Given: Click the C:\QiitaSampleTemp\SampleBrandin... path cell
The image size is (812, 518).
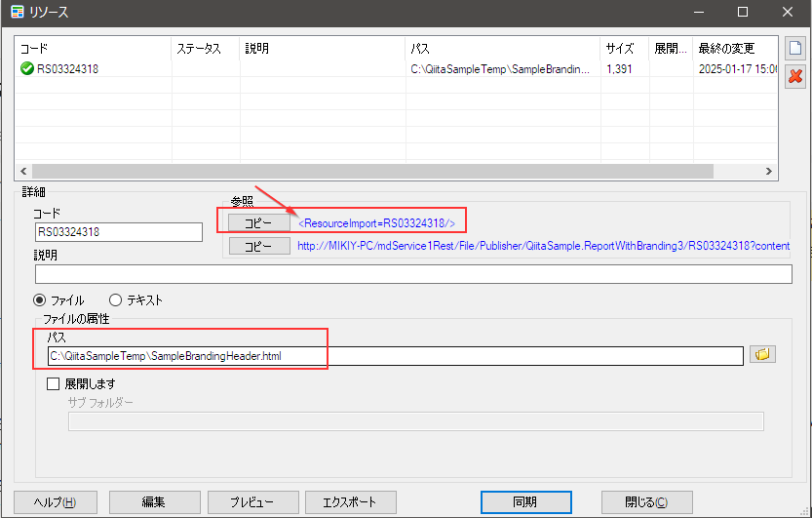Looking at the screenshot, I should (500, 69).
